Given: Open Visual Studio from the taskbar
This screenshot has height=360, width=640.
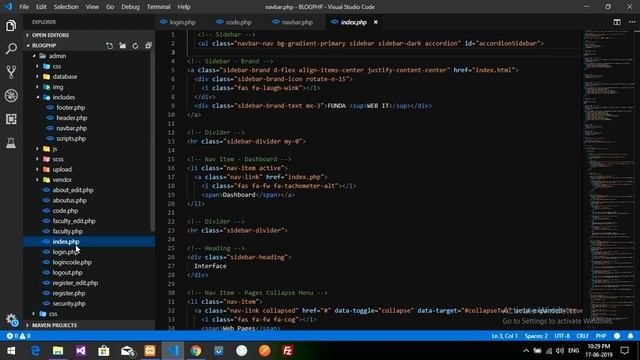Looking at the screenshot, I should [81, 351].
